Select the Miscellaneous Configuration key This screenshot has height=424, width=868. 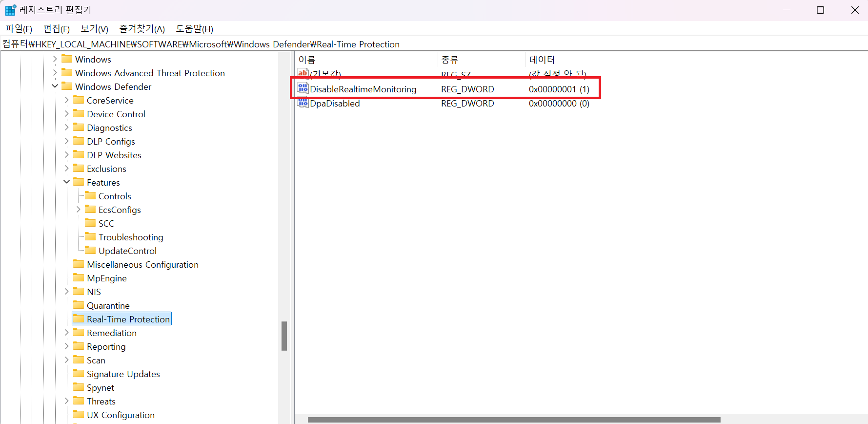click(142, 264)
